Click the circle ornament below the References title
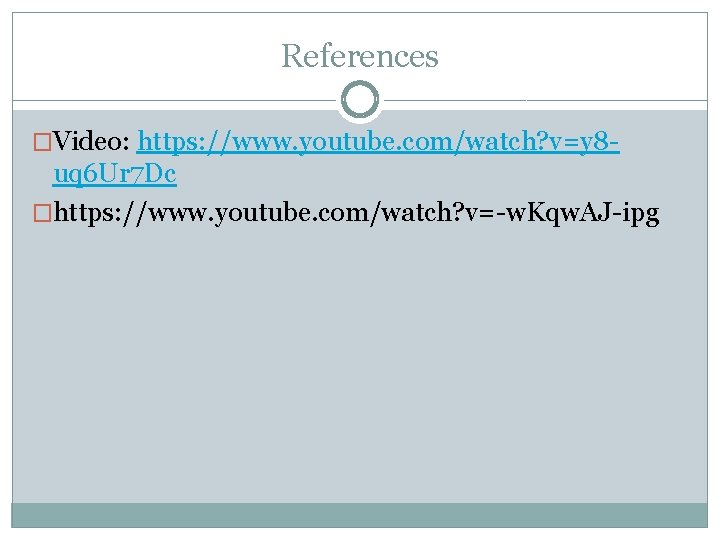The width and height of the screenshot is (720, 540). coord(360,100)
